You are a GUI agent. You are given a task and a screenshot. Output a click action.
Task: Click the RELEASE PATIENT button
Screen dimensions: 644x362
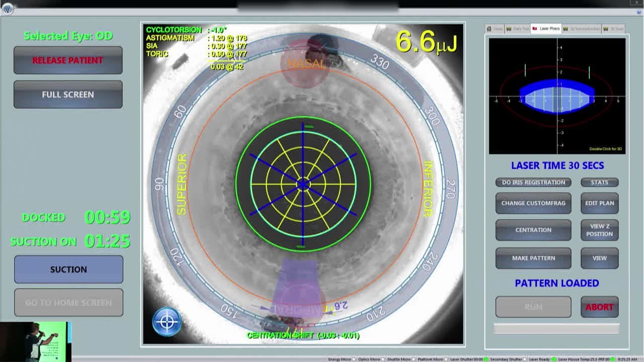coord(68,60)
